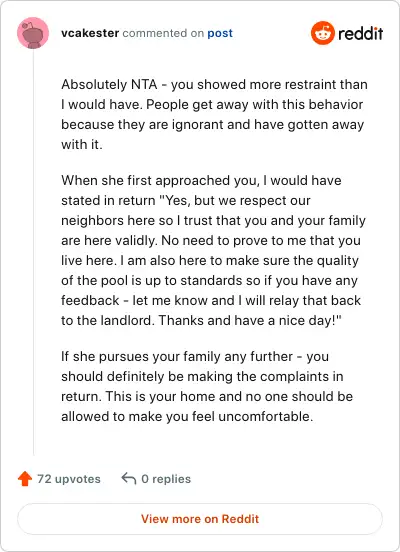Image resolution: width=400 pixels, height=552 pixels.
Task: Click the paragraph starting "If she pursues"
Action: [207, 386]
